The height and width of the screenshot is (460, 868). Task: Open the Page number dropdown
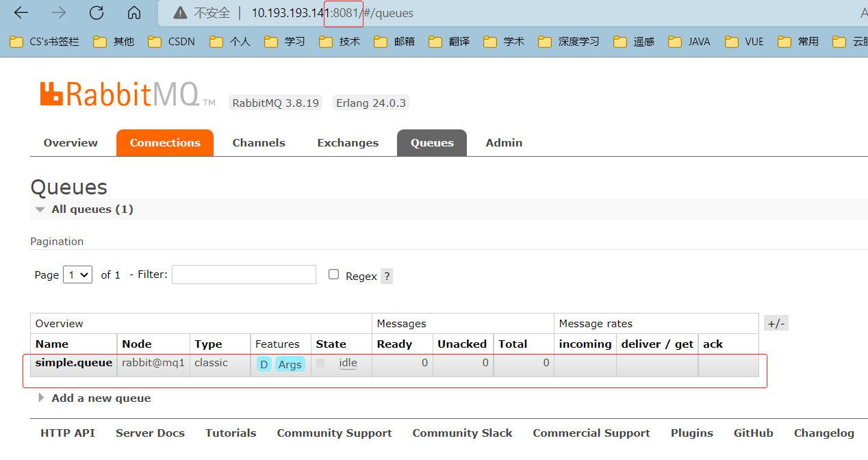pyautogui.click(x=77, y=274)
